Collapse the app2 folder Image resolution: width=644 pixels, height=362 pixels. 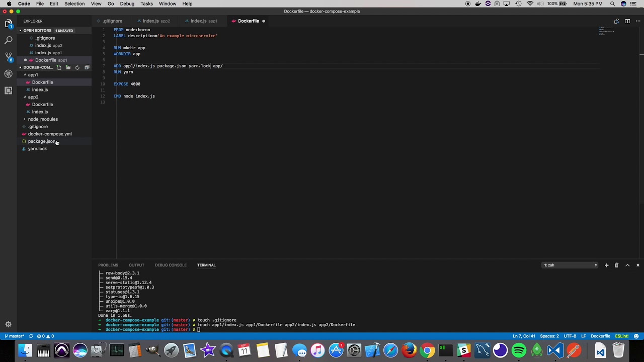click(x=33, y=97)
